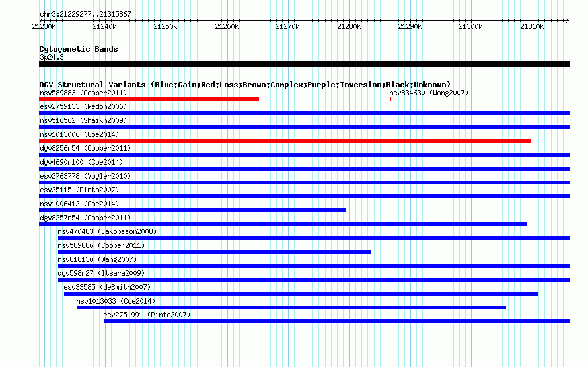
Task: Select the blue dgv4690n100 gain bar
Action: pyautogui.click(x=304, y=169)
